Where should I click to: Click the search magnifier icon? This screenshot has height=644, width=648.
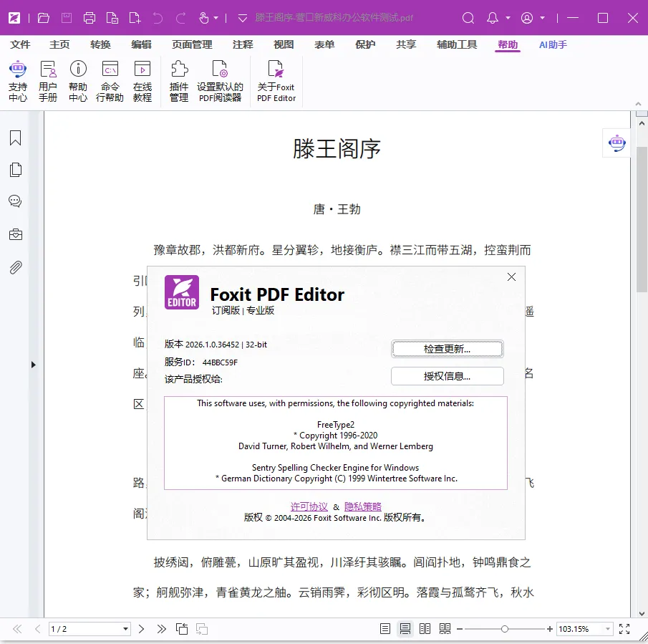[x=468, y=18]
